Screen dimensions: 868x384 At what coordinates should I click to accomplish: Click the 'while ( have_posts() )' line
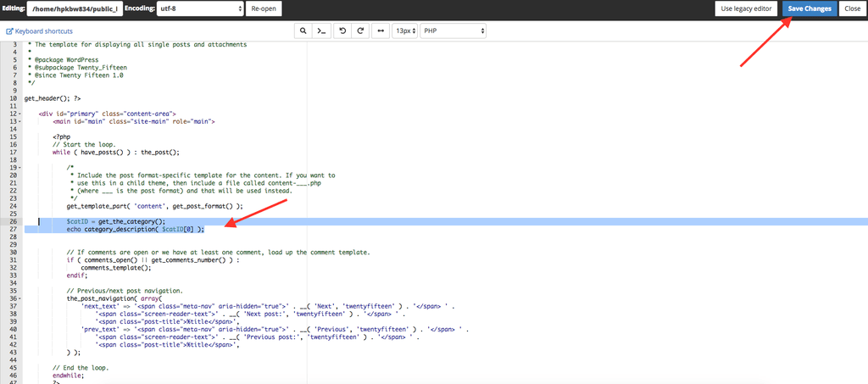click(116, 152)
